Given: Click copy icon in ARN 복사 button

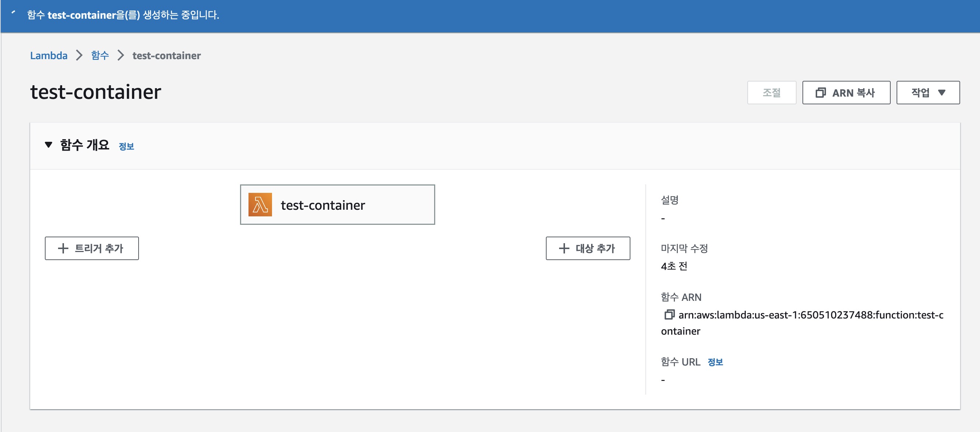Looking at the screenshot, I should 820,93.
